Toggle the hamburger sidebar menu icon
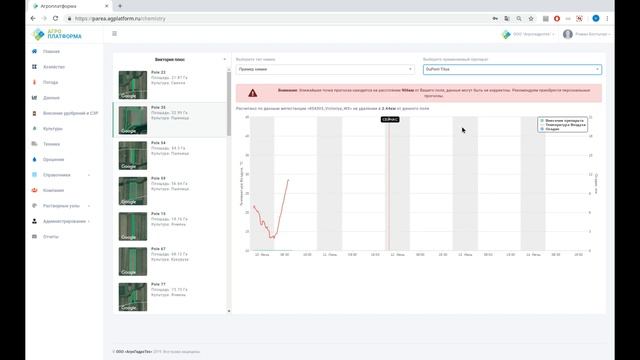Screen dimensions: 640x360 [x=114, y=33]
